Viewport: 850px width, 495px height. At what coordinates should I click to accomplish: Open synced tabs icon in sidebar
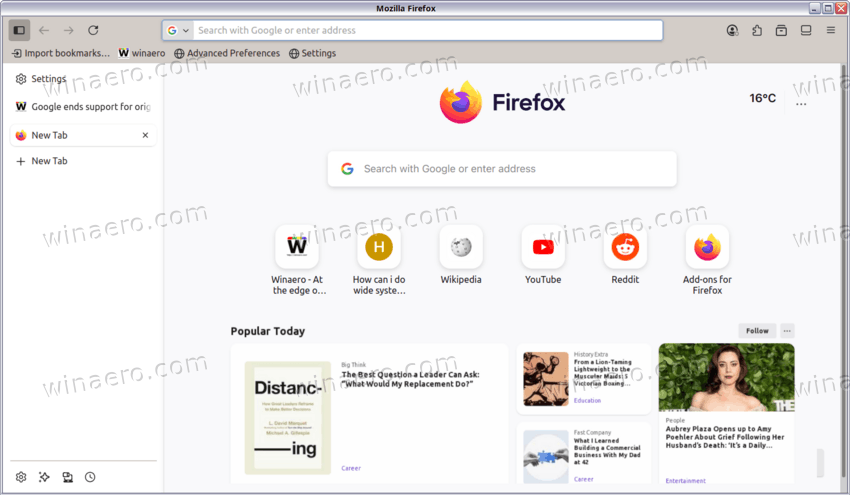pos(67,477)
